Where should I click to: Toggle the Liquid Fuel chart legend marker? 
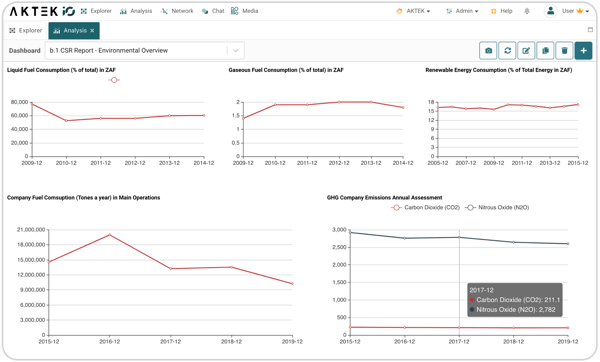point(114,80)
